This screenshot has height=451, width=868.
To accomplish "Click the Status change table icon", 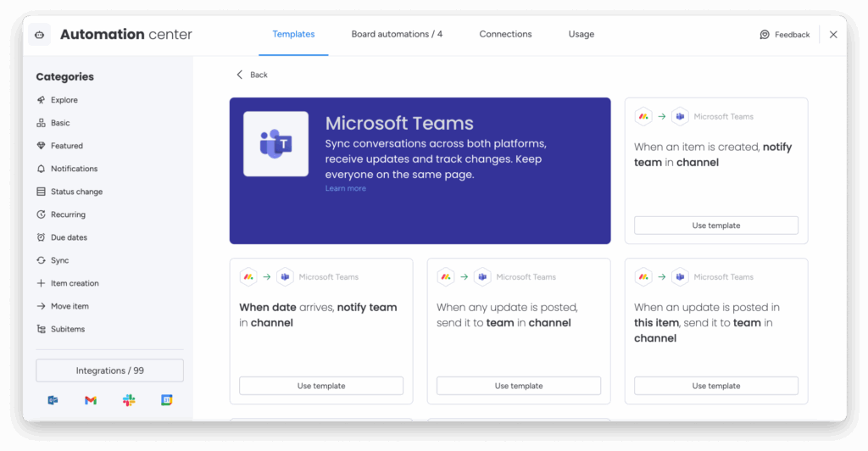I will (x=41, y=192).
